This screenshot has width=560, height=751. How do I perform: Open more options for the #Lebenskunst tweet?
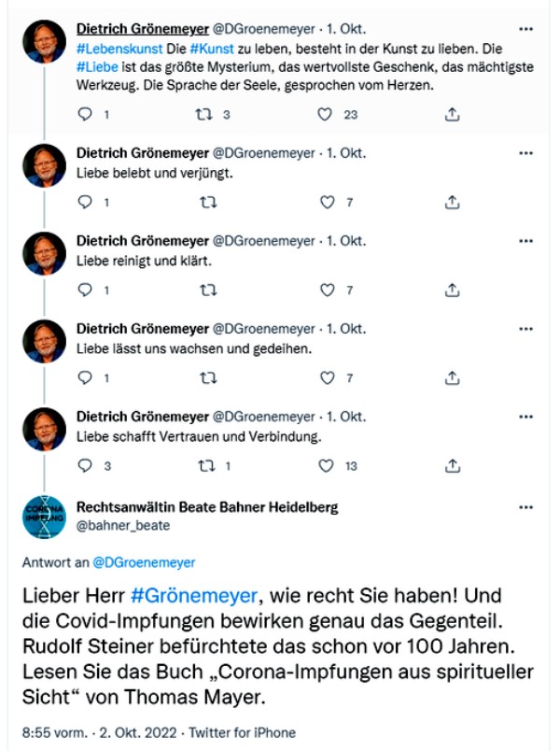pyautogui.click(x=525, y=29)
